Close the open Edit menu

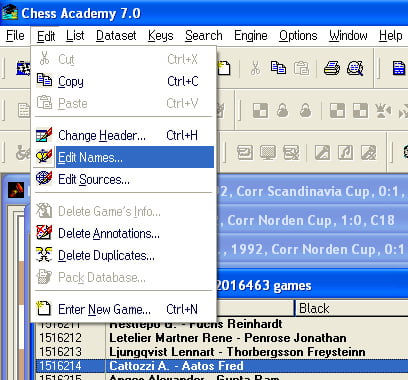tap(46, 36)
